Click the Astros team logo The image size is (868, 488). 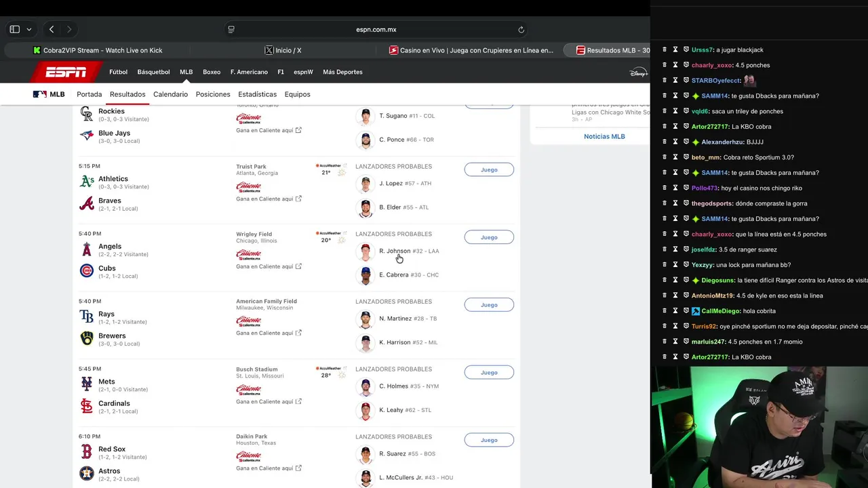(87, 473)
